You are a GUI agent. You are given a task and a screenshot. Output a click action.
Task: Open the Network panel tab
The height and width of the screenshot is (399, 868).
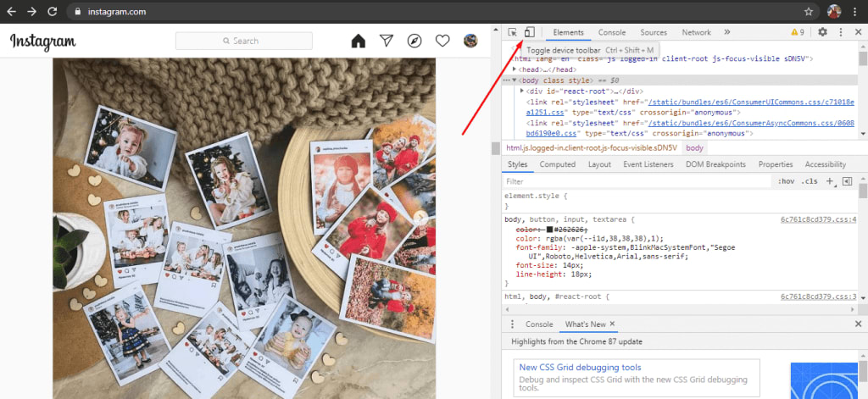(696, 33)
